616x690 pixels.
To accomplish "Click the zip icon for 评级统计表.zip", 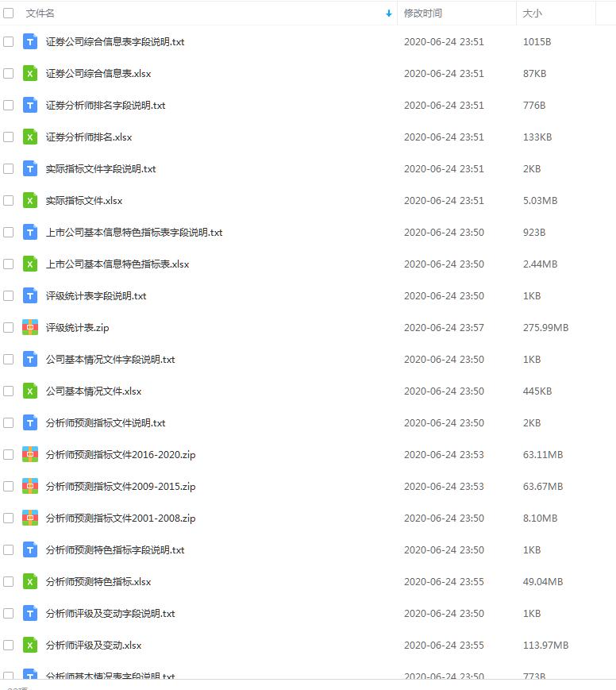I will pos(30,327).
